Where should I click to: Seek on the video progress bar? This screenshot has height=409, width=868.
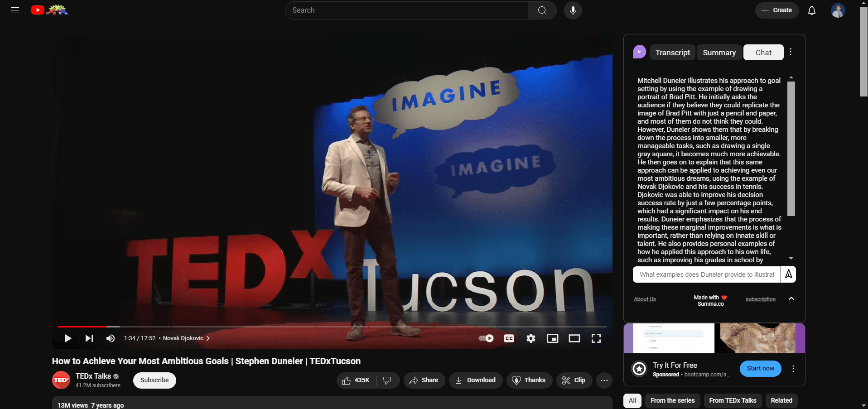[x=332, y=327]
